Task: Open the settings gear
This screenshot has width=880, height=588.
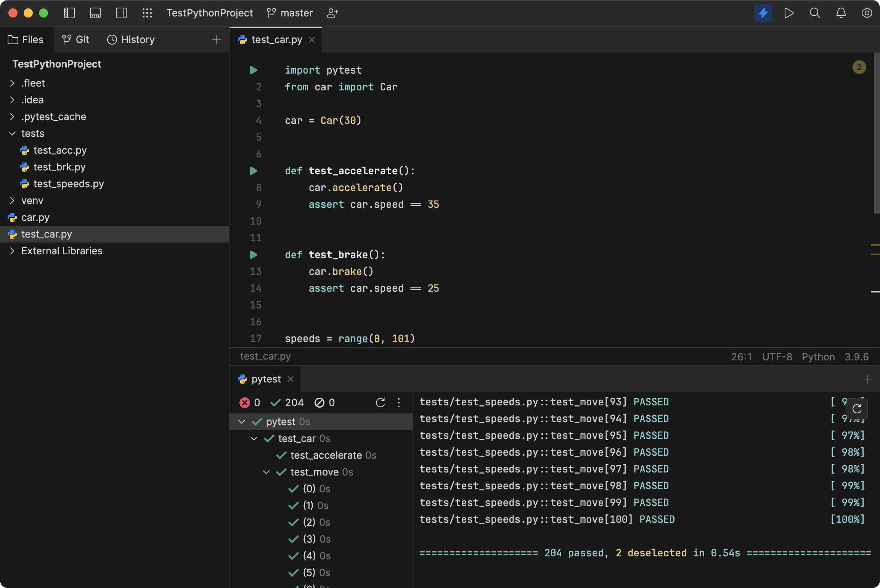Action: point(866,13)
